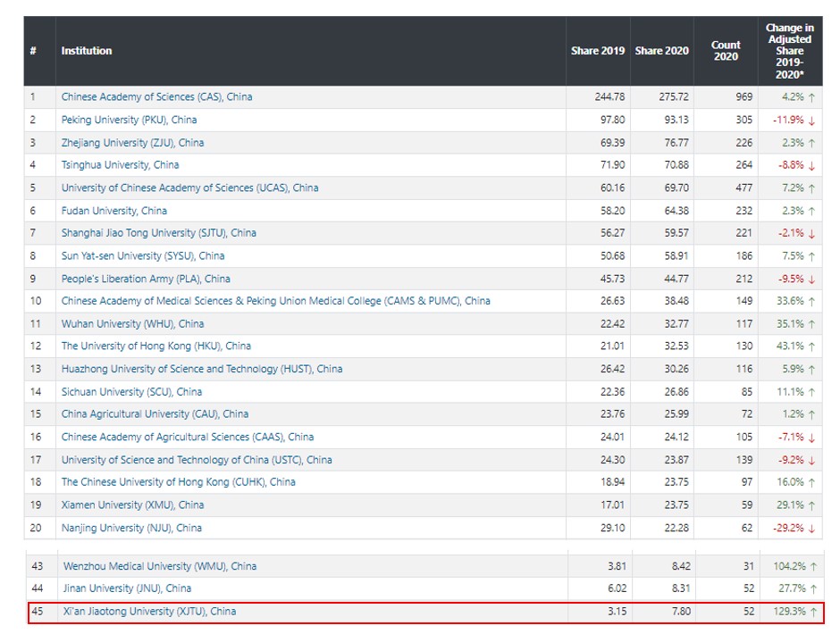
Task: Open Chinese Academy of Sciences (CAS) link
Action: pyautogui.click(x=156, y=97)
